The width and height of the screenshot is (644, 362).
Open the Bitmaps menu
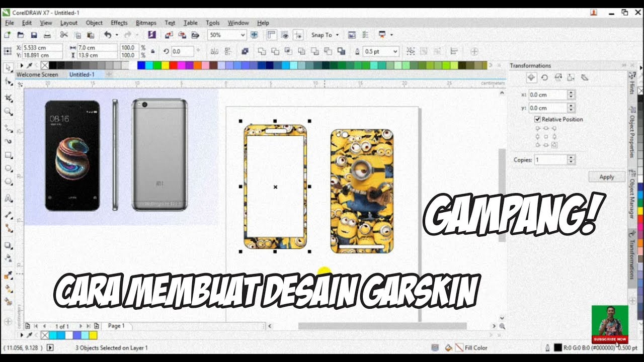coord(146,23)
